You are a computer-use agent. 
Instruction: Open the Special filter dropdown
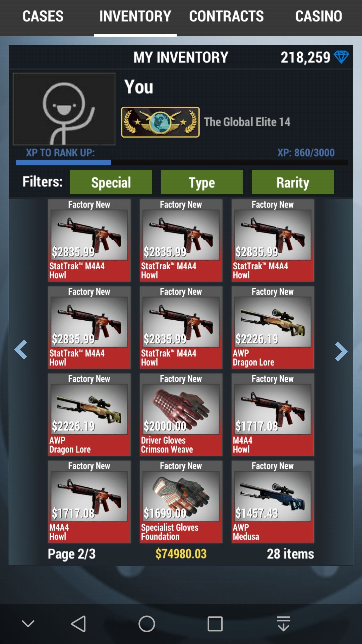click(x=111, y=182)
